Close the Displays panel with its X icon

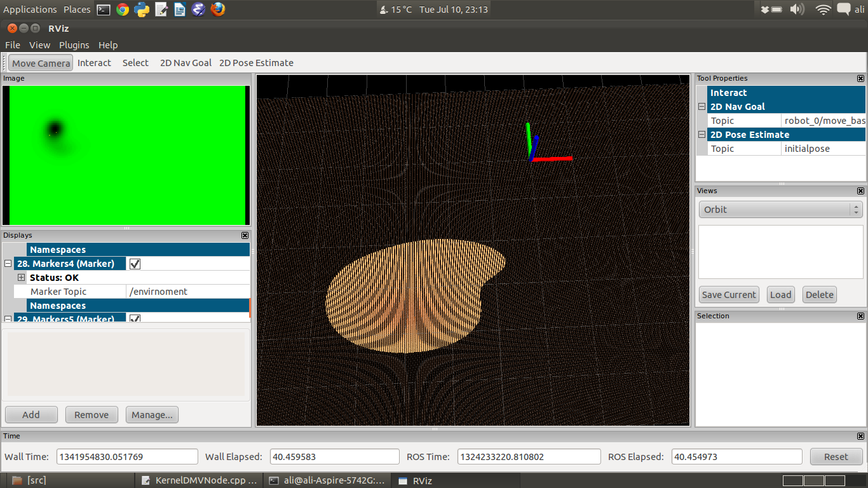tap(245, 235)
